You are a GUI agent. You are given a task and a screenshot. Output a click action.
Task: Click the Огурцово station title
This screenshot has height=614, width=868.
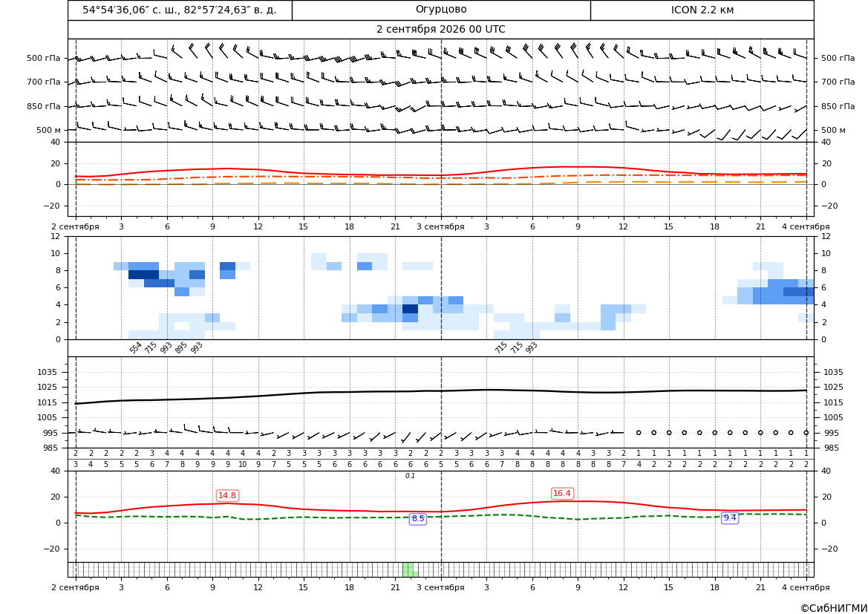point(441,10)
